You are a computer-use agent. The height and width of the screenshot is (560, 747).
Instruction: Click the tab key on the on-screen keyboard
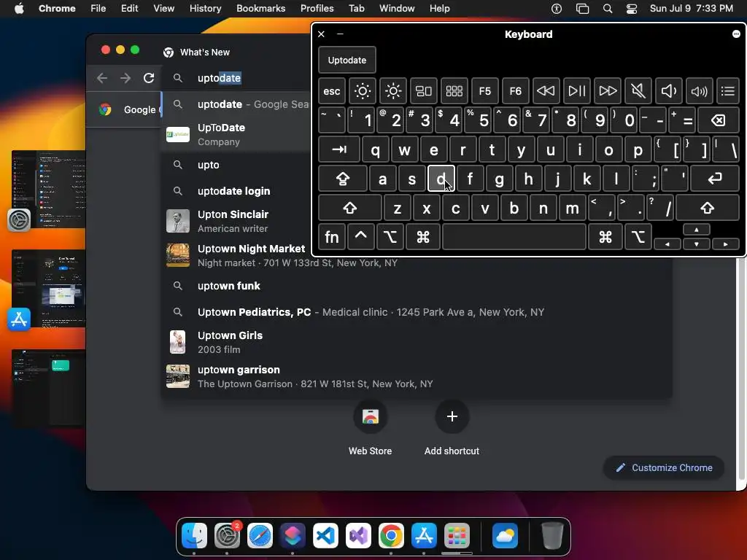point(338,149)
